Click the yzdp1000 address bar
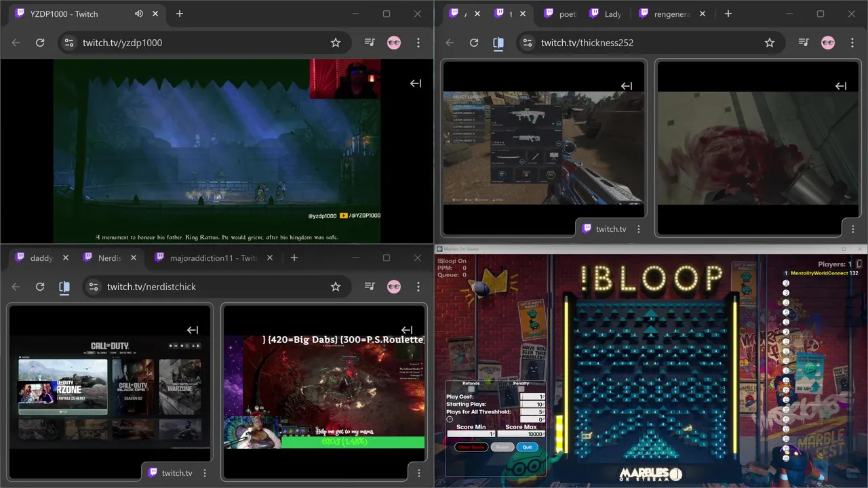Viewport: 868px width, 488px height. tap(203, 43)
